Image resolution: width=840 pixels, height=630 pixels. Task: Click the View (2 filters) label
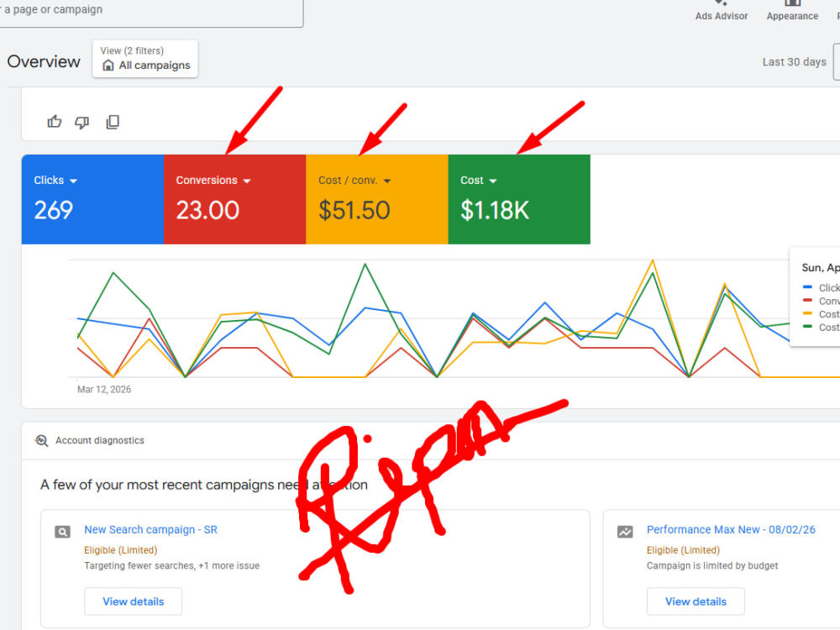132,51
